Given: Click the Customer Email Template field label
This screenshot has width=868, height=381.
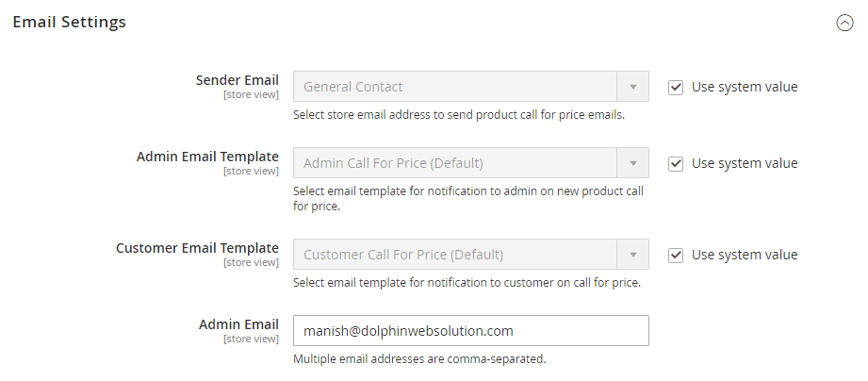Looking at the screenshot, I should click(197, 248).
